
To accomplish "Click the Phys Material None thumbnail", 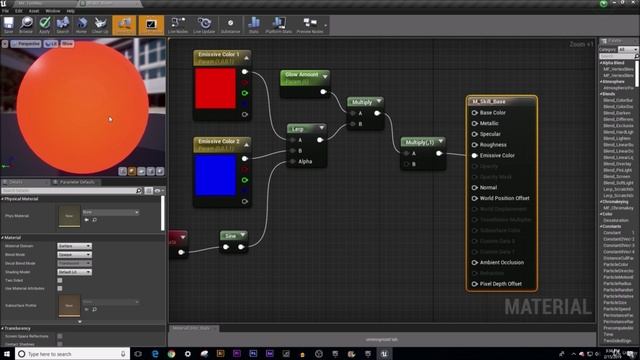I will point(69,216).
